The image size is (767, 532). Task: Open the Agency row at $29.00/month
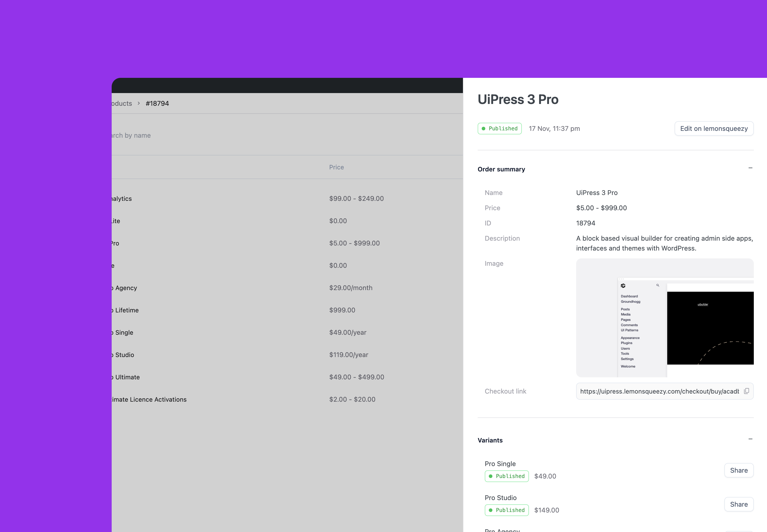point(287,288)
